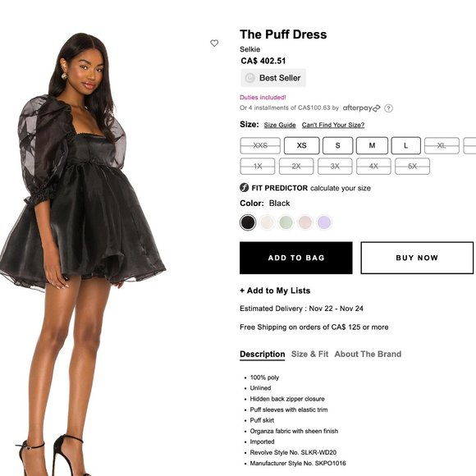Image resolution: width=476 pixels, height=476 pixels.
Task: Open the Size Guide link
Action: (x=280, y=125)
